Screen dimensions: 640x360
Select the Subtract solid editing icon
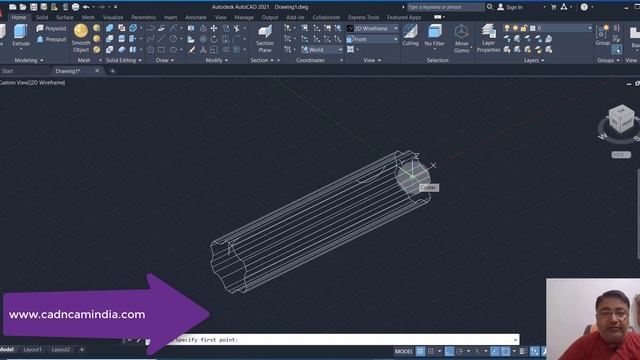[x=109, y=39]
